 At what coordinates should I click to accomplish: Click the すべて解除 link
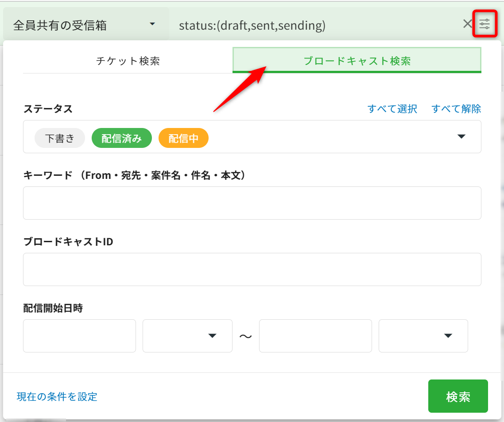(456, 108)
